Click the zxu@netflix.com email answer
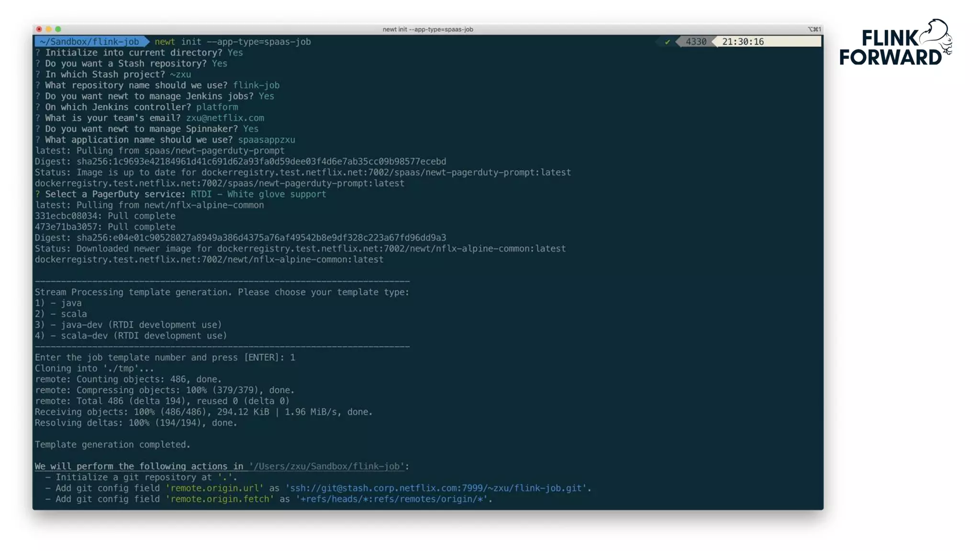The width and height of the screenshot is (980, 551). [x=225, y=118]
